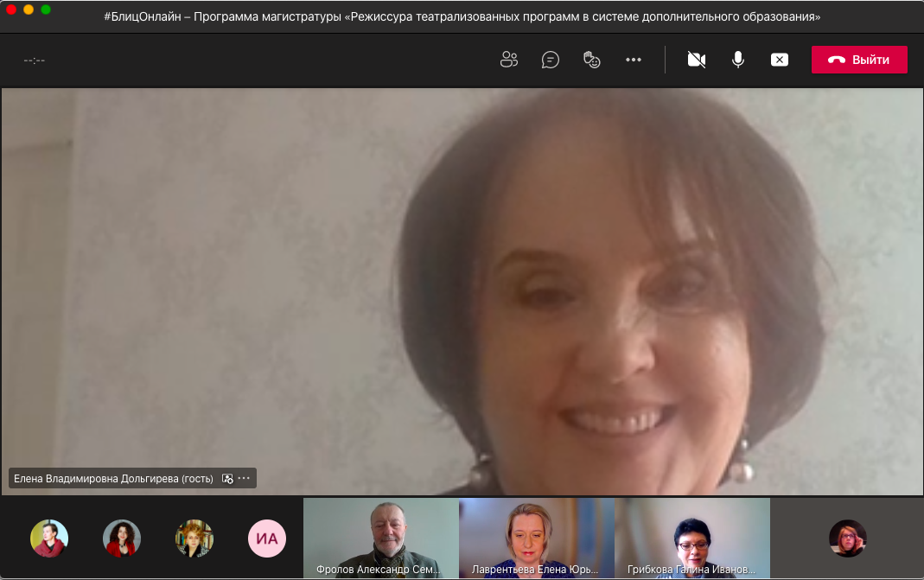
Task: Click the first participant avatar in bottom strip
Action: 49,539
